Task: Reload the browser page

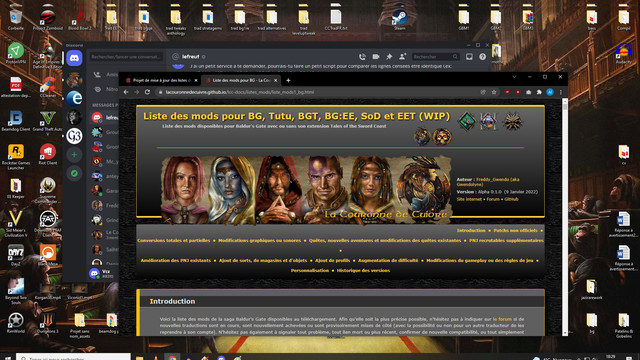Action: coord(147,92)
